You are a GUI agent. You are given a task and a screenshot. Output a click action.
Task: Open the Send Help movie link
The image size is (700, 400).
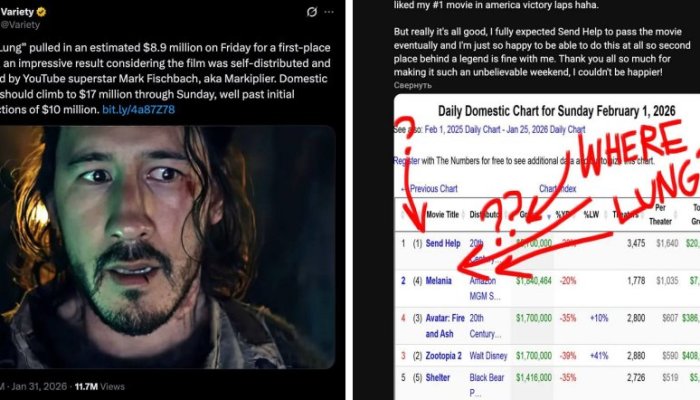pyautogui.click(x=443, y=243)
